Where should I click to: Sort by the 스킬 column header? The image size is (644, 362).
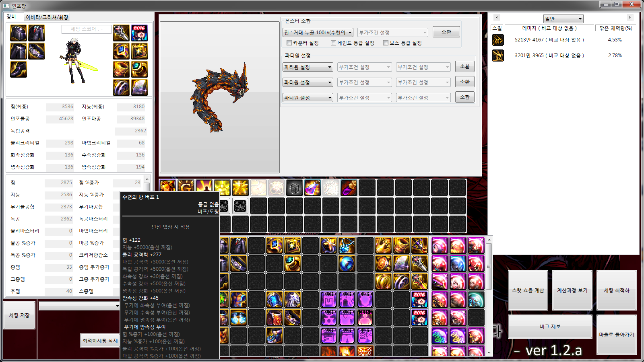(497, 28)
